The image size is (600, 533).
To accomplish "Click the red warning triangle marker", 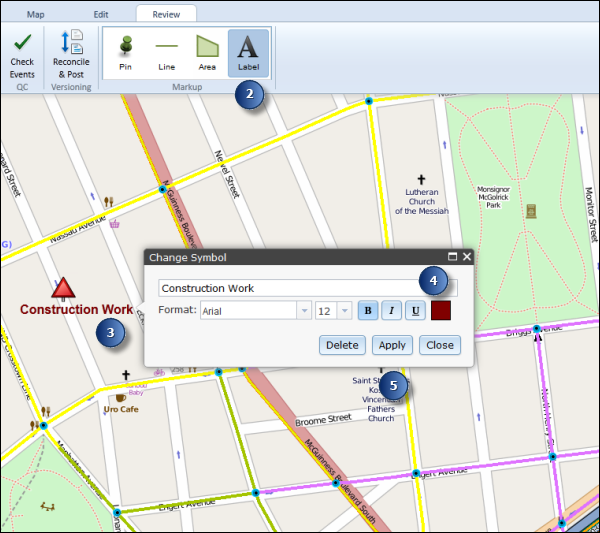I will (x=63, y=290).
